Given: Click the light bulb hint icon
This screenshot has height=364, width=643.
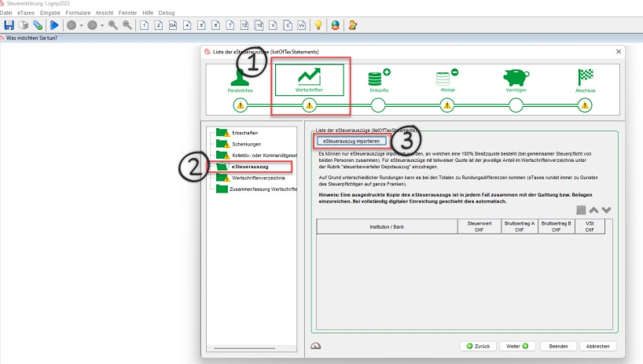Looking at the screenshot, I should tap(318, 25).
